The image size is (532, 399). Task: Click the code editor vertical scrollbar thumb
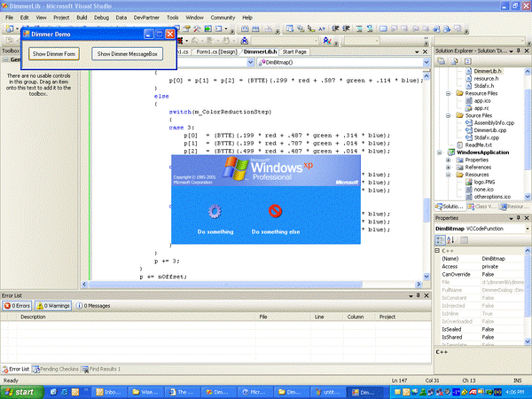pyautogui.click(x=426, y=209)
